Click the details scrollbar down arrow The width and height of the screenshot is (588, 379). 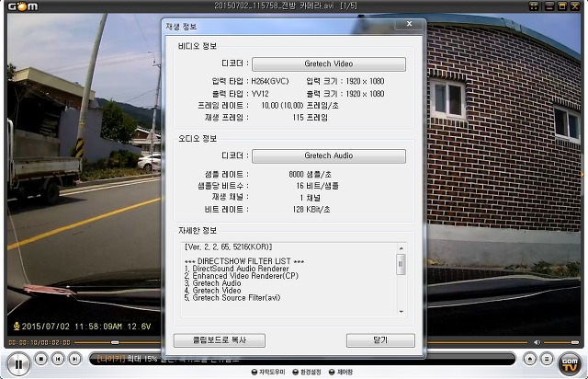coord(401,312)
